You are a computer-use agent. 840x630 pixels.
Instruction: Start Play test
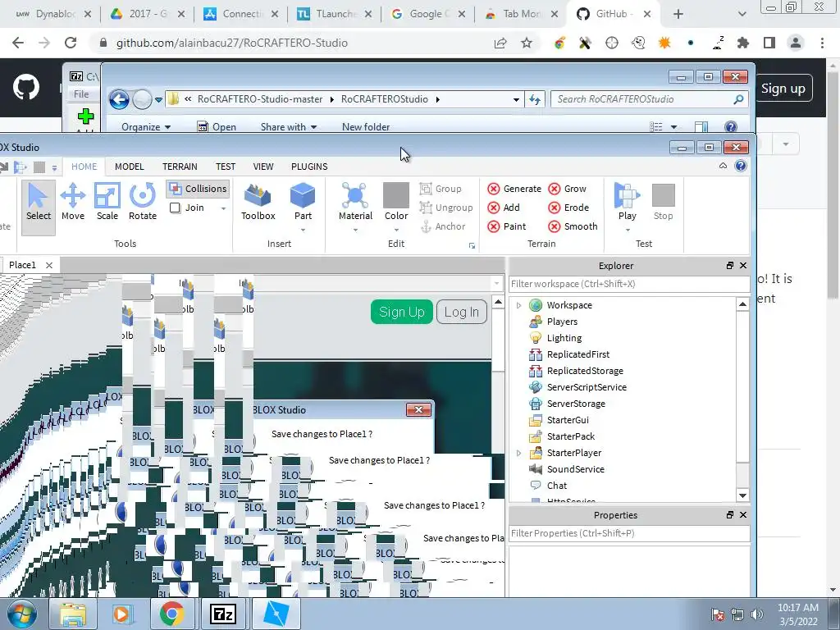point(627,203)
